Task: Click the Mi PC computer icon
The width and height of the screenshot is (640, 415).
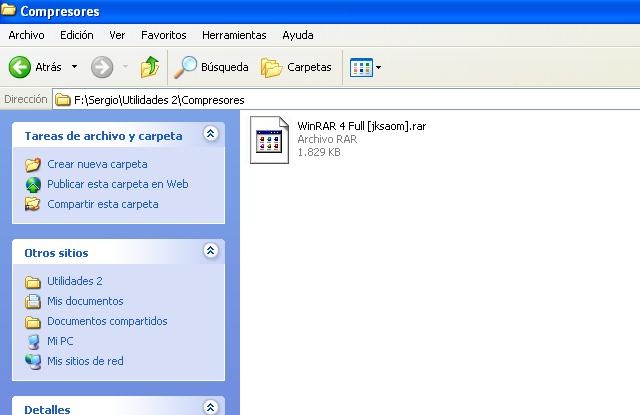Action: [x=33, y=342]
